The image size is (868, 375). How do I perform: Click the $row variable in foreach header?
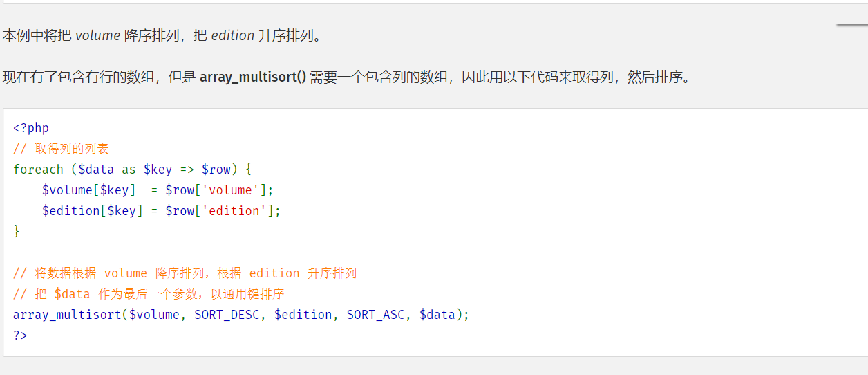216,170
